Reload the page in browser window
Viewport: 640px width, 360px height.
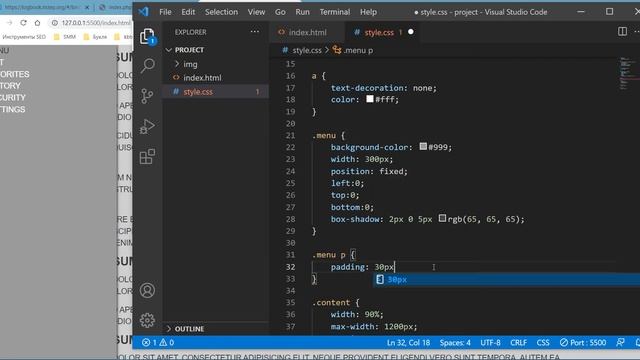pos(23,23)
